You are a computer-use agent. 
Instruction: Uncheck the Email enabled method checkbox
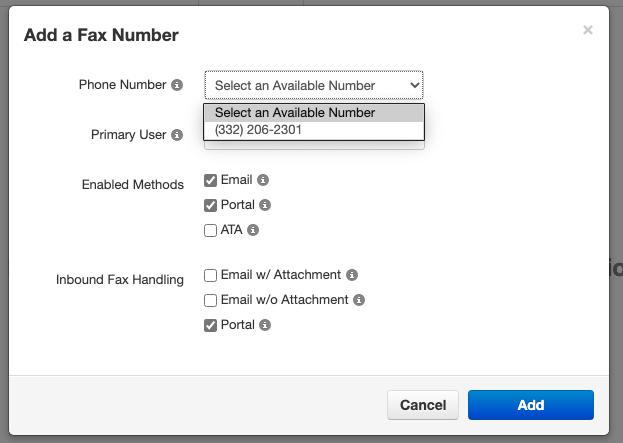(x=210, y=180)
